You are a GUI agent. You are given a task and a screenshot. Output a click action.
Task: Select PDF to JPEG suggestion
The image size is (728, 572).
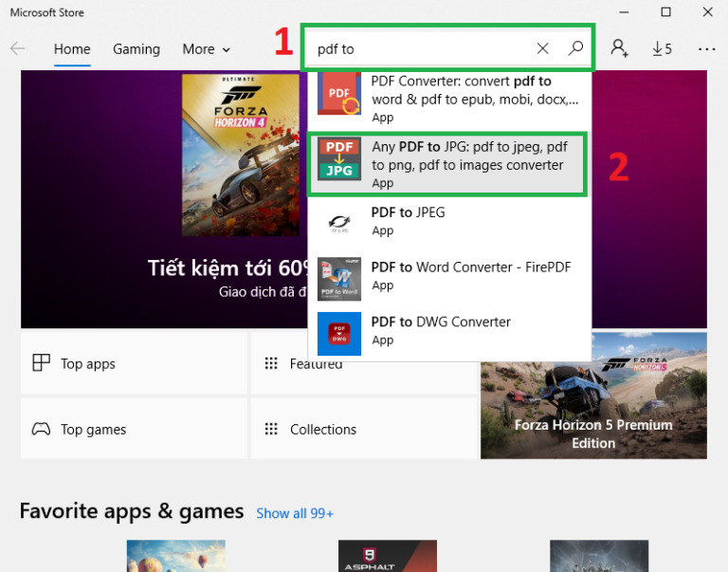click(x=408, y=220)
